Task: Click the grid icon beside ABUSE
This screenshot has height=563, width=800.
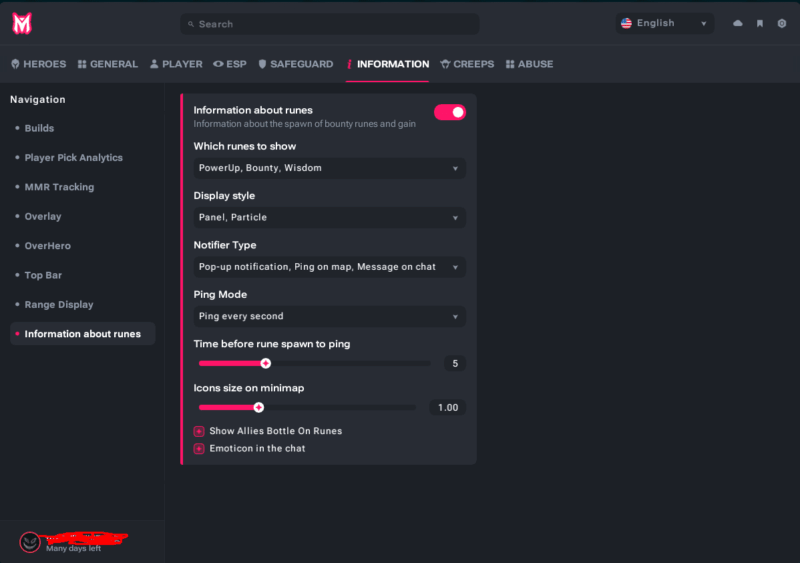Action: pyautogui.click(x=510, y=64)
